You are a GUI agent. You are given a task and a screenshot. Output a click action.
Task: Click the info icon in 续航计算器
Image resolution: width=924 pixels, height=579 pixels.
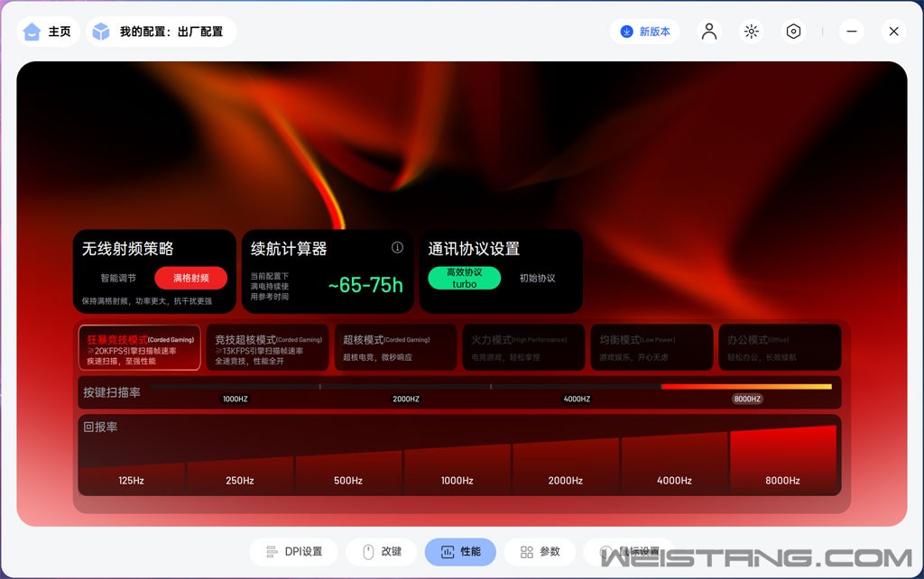pyautogui.click(x=397, y=248)
